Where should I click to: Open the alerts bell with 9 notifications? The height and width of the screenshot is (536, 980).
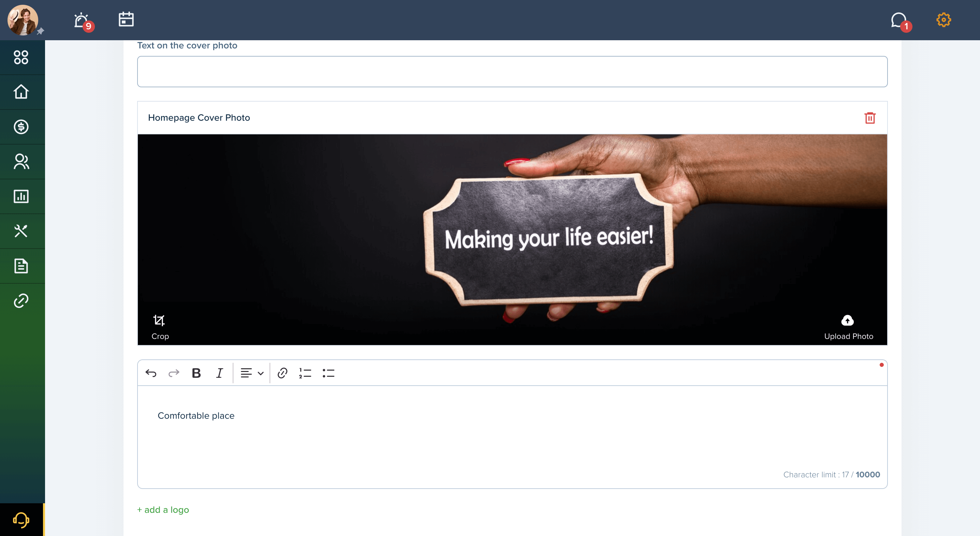[83, 21]
